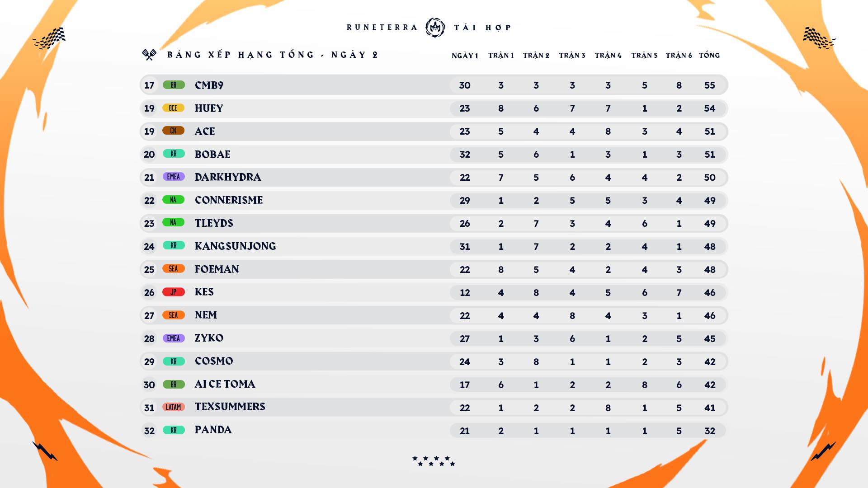Click the bottom-left lightning bolt icon

tap(45, 451)
